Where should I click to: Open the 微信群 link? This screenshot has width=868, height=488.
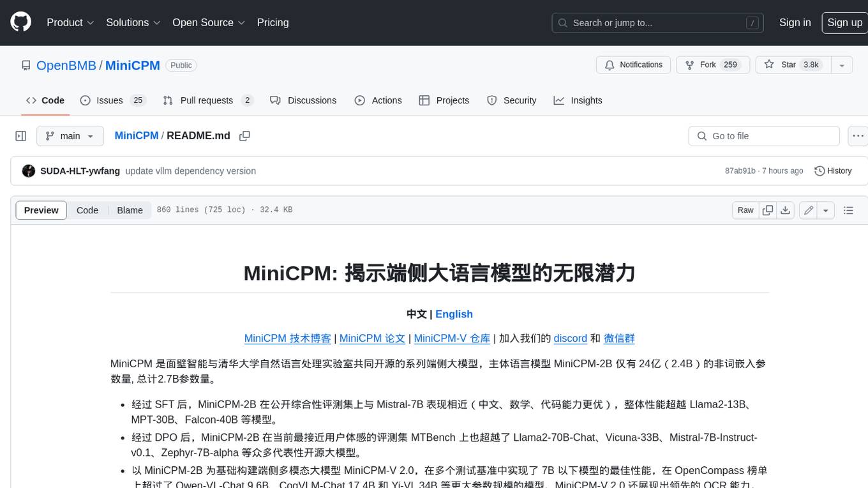619,339
